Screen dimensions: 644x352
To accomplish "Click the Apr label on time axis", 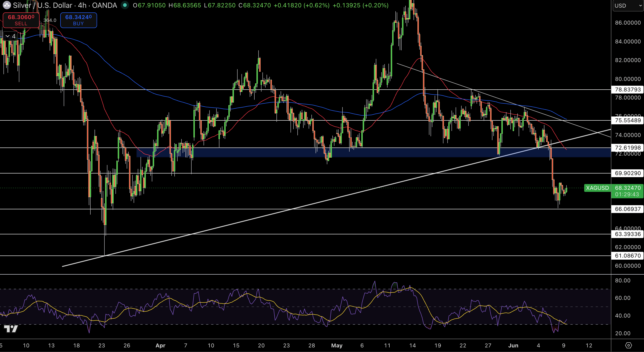I will (160, 346).
